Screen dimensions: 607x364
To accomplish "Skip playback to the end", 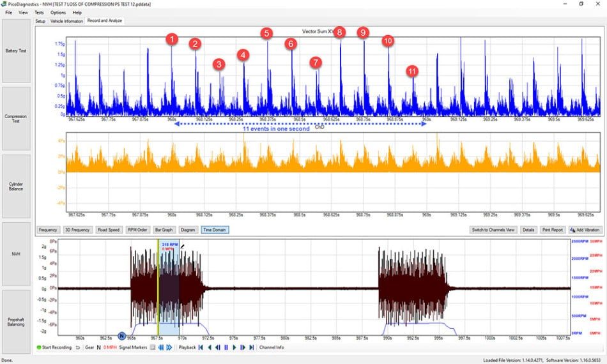I will pos(252,347).
